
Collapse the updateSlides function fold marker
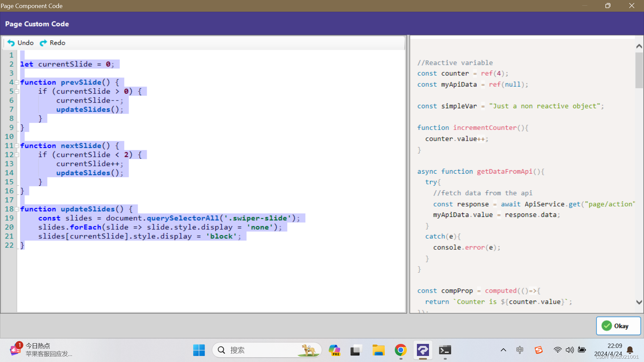point(17,209)
